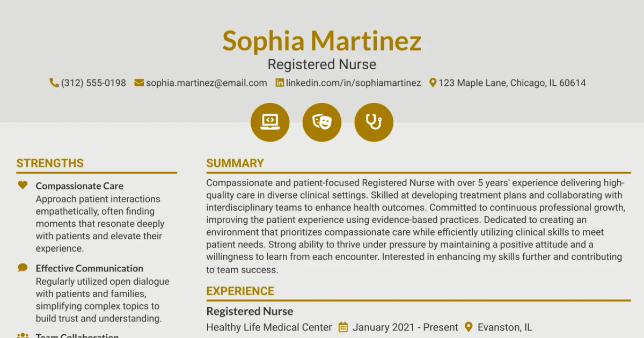
Task: Click the January 2021 - Present date range
Action: click(x=405, y=327)
